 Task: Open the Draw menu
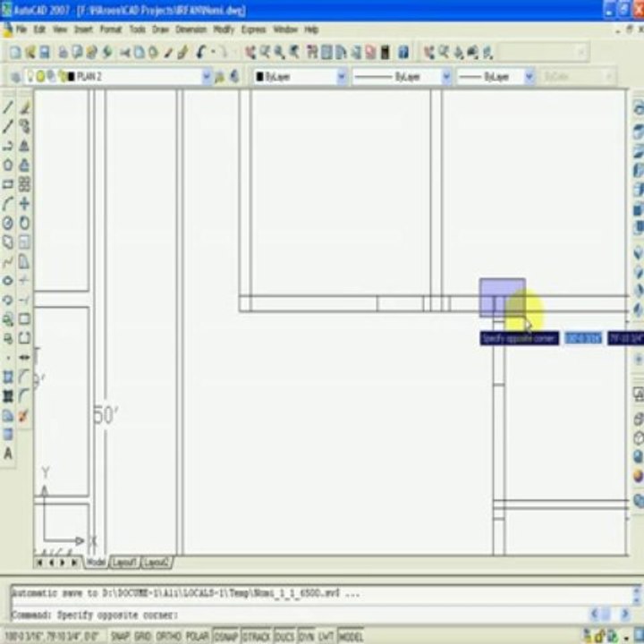pyautogui.click(x=161, y=30)
